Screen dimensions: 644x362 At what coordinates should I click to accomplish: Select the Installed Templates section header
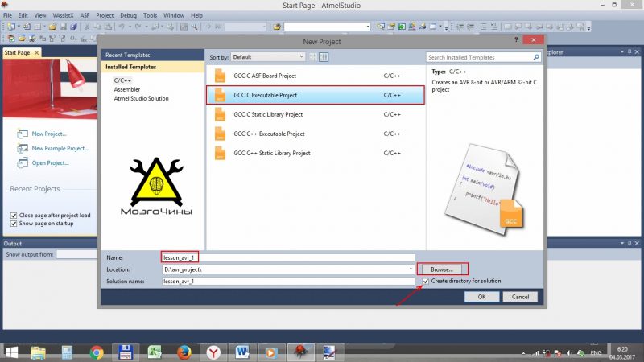coord(152,67)
